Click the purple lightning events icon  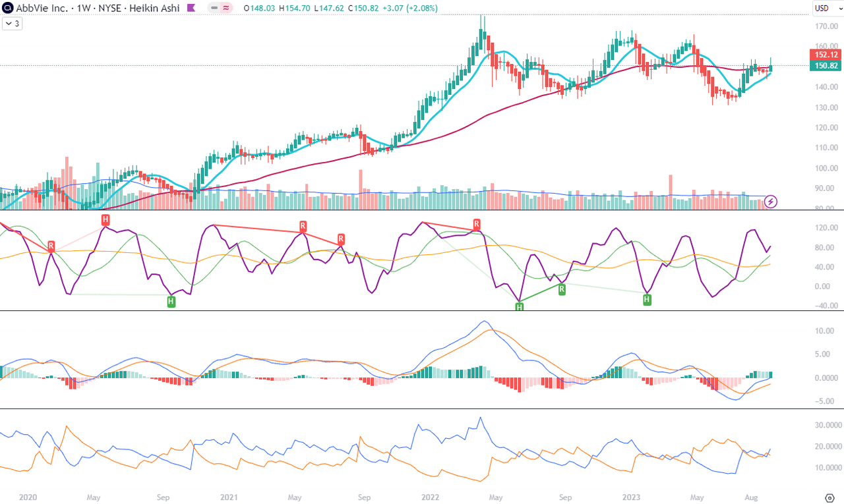(x=769, y=202)
